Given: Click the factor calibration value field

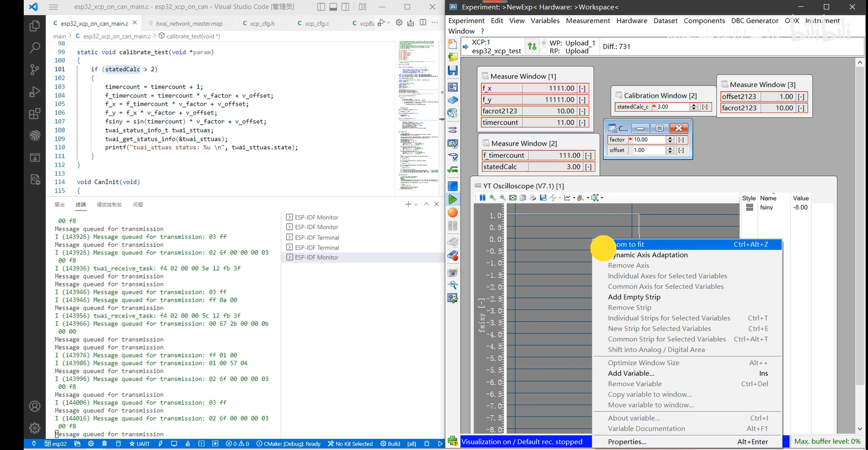Looking at the screenshot, I should pos(648,140).
